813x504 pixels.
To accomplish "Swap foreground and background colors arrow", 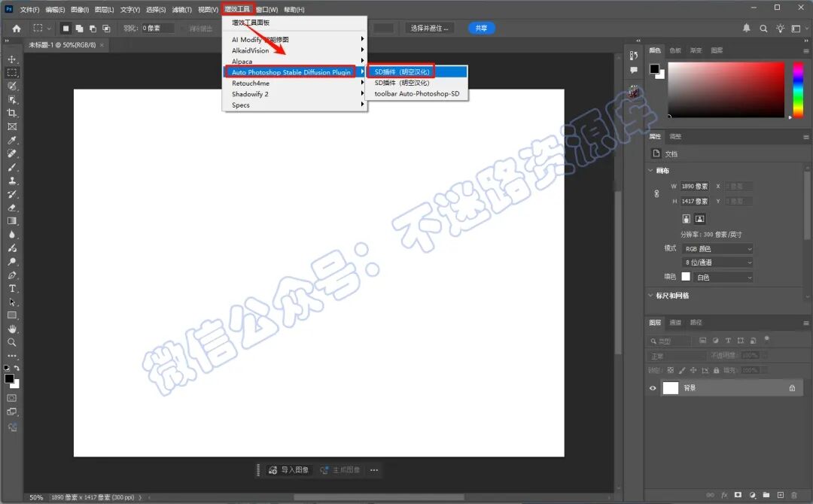I will [17, 368].
